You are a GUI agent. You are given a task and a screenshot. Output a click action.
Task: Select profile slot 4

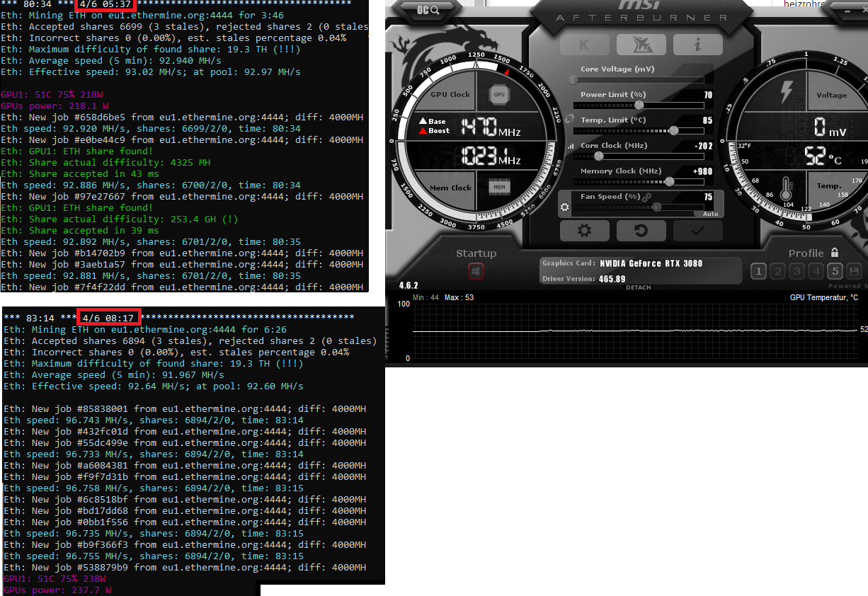816,271
